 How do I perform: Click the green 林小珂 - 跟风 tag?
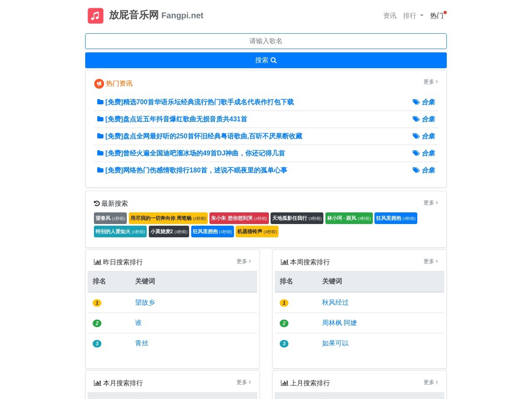pyautogui.click(x=349, y=218)
